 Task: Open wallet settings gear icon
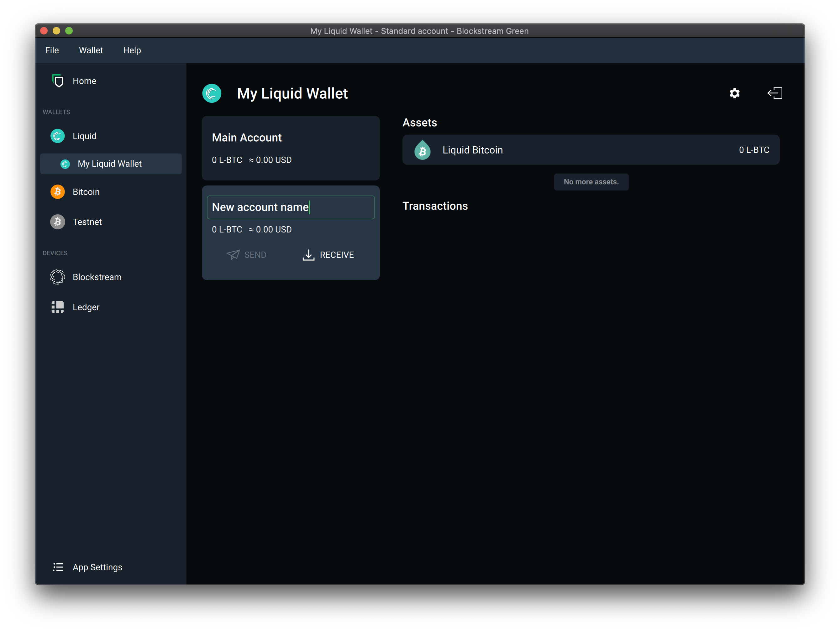tap(735, 93)
